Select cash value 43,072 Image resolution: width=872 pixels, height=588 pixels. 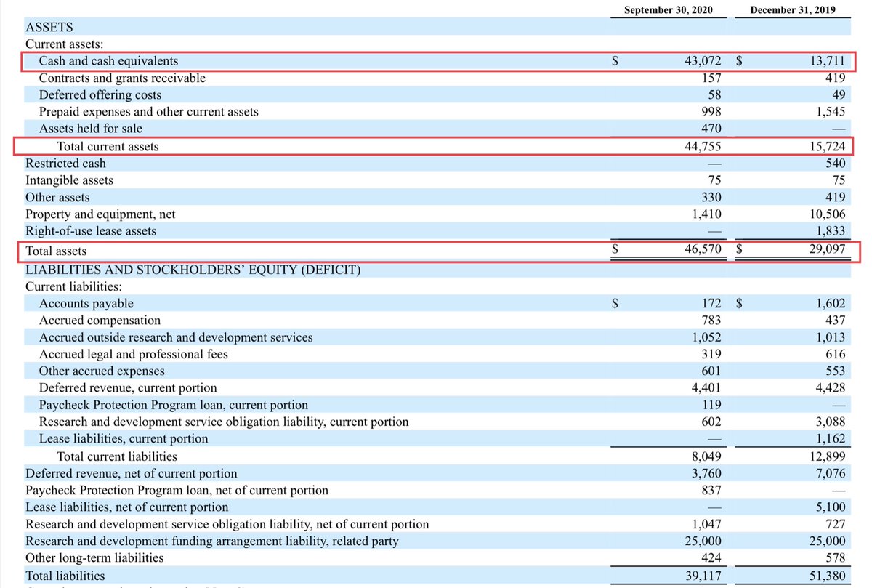pos(703,61)
